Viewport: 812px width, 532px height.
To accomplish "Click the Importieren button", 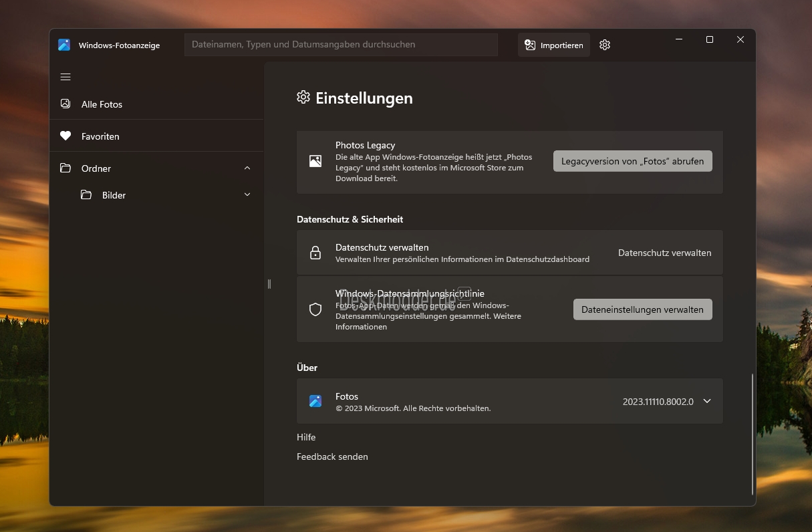I will [554, 45].
